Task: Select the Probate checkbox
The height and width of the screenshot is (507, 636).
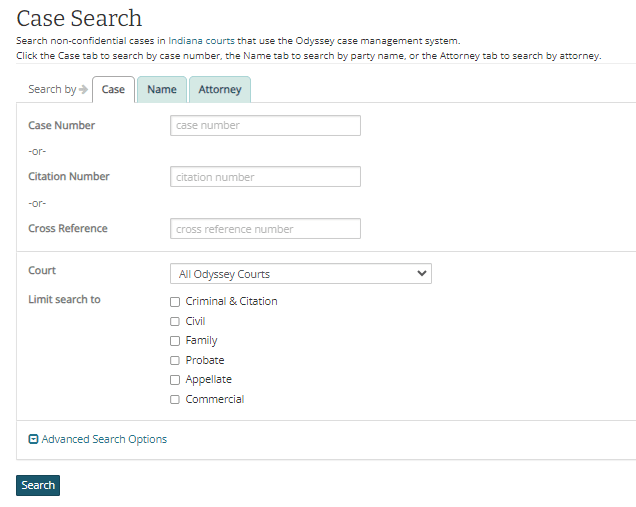Action: (175, 360)
